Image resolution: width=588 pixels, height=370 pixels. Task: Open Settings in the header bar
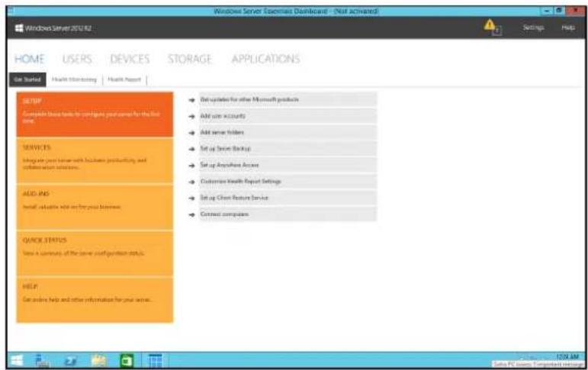click(x=534, y=27)
